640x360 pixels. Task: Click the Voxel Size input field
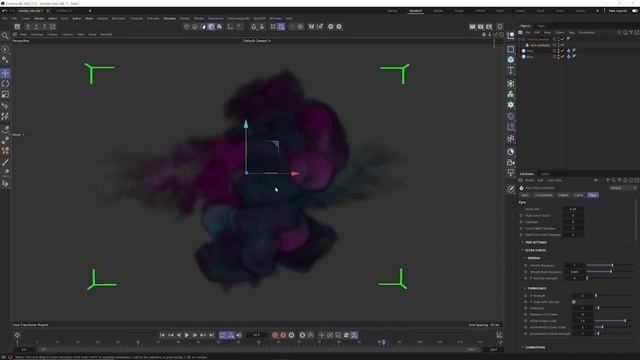pos(573,209)
